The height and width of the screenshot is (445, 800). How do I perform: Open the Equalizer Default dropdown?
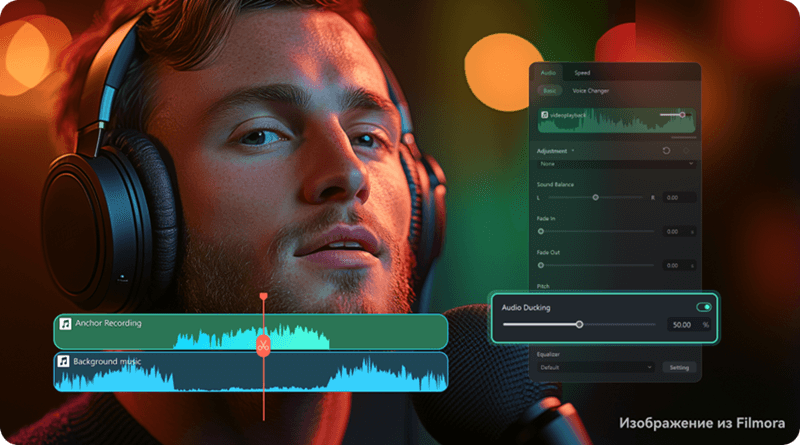[595, 367]
